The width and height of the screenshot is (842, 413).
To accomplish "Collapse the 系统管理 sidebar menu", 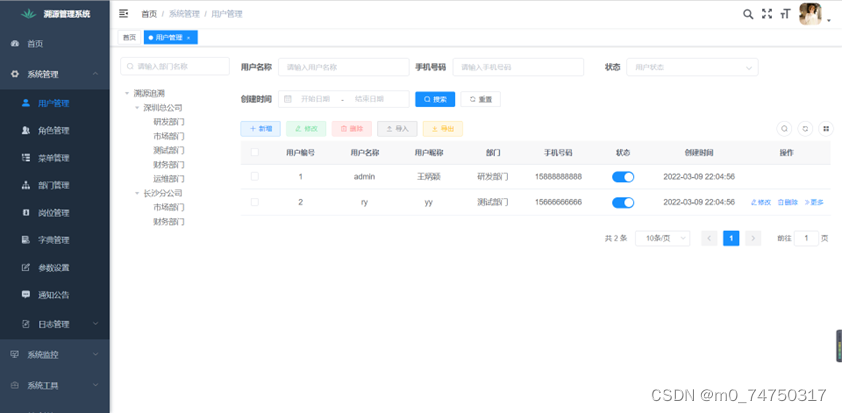I will pyautogui.click(x=55, y=74).
